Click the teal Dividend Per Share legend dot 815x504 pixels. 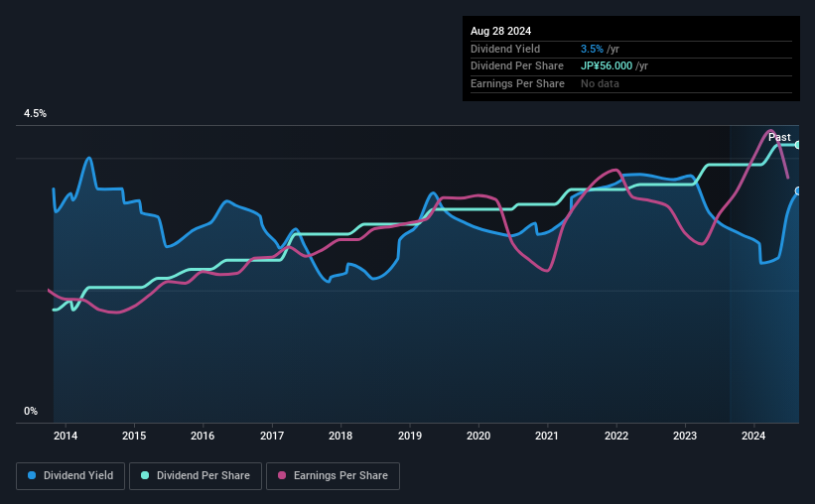coord(145,475)
